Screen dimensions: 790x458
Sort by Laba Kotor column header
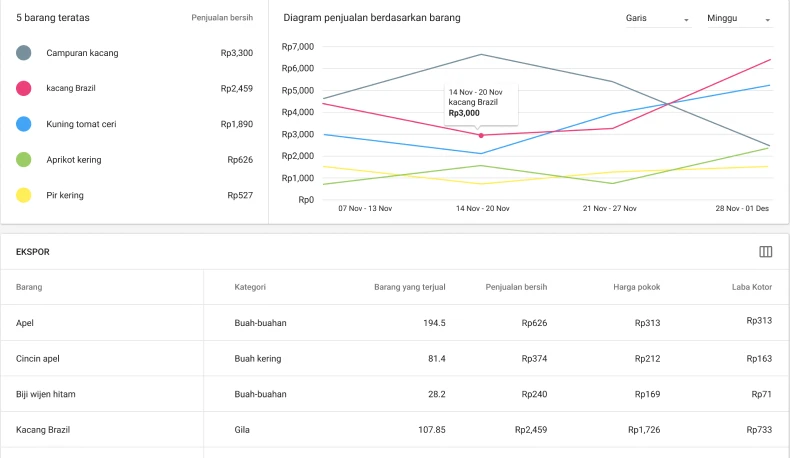point(751,287)
